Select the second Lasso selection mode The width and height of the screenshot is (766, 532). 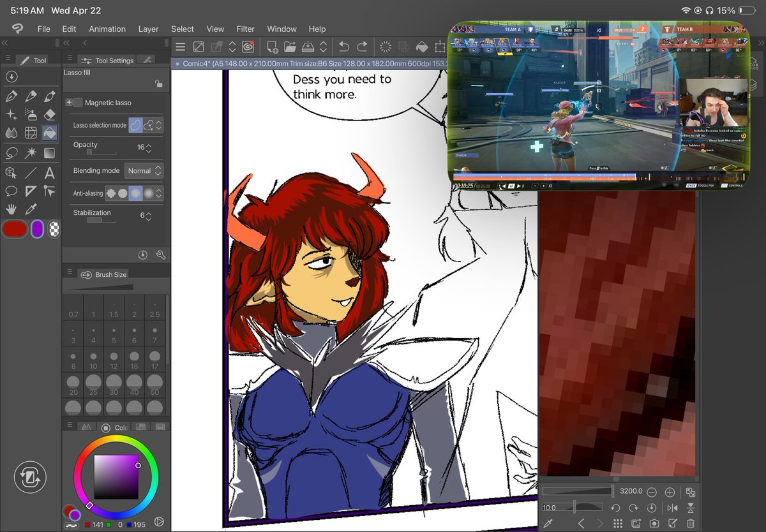point(149,126)
